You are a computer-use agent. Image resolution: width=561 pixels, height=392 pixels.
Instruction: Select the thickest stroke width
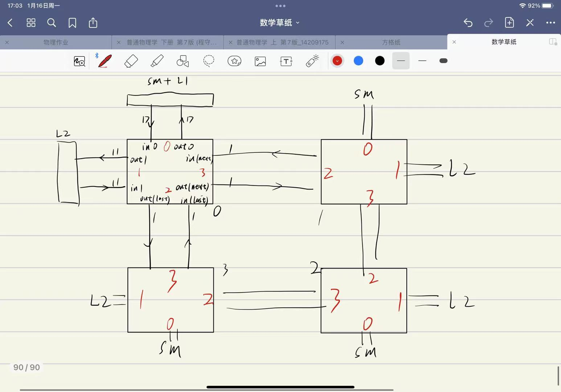pos(443,61)
